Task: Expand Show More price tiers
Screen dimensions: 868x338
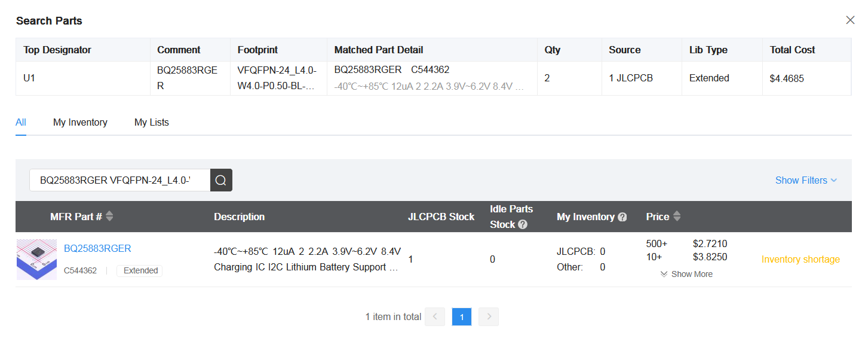Action: (686, 274)
